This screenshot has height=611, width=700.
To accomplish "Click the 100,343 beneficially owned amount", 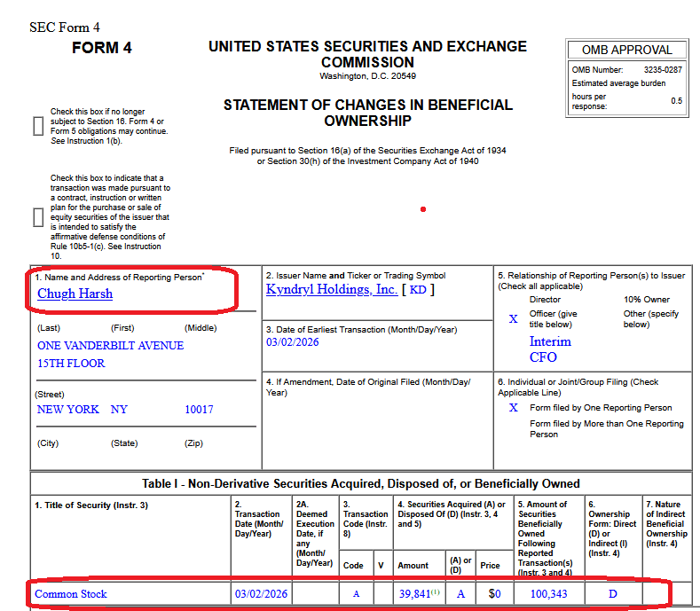I will [548, 594].
